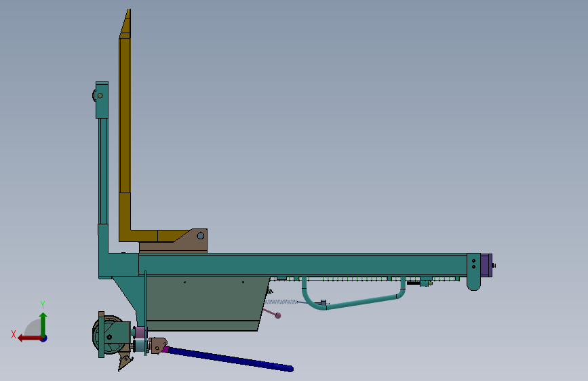Select the dark blue lever handle
Image resolution: width=588 pixels, height=381 pixels.
[229, 359]
